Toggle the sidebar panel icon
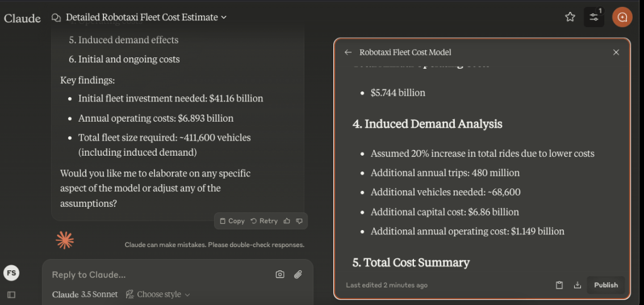This screenshot has height=305, width=644. pyautogui.click(x=11, y=294)
